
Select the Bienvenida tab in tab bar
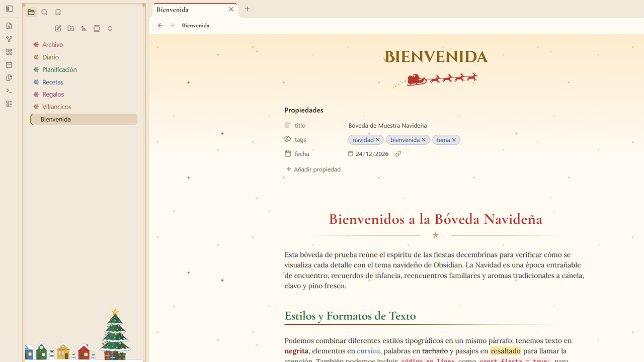point(195,10)
